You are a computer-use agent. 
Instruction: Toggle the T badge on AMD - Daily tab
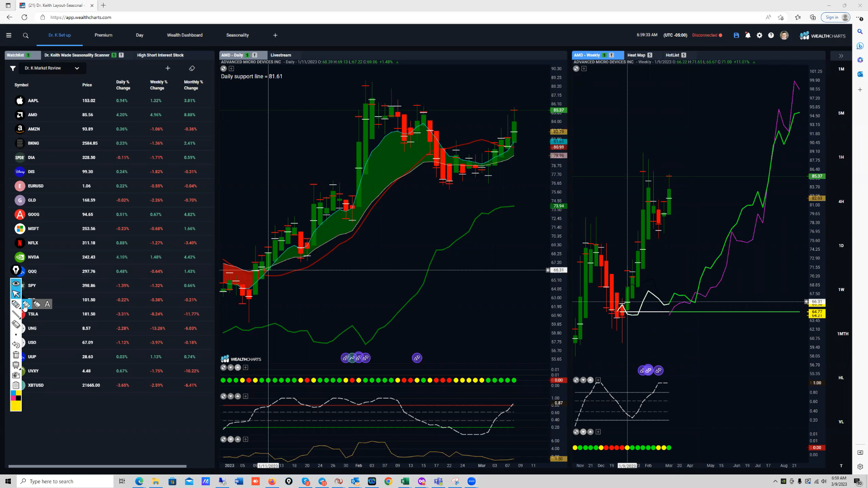click(x=255, y=55)
